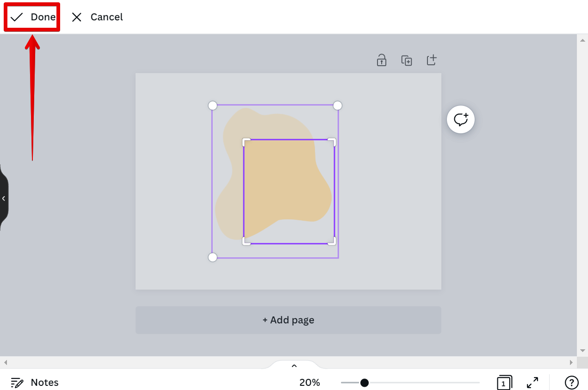Image resolution: width=588 pixels, height=390 pixels.
Task: Click the top-left crop handle
Action: pos(246,142)
